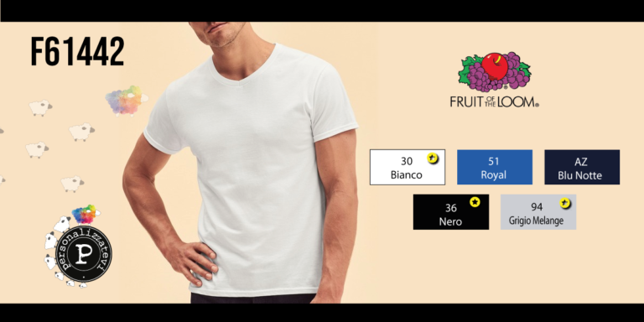Click the white sheep beside the P badge top
Screen dimensions: 644x322
(61, 225)
